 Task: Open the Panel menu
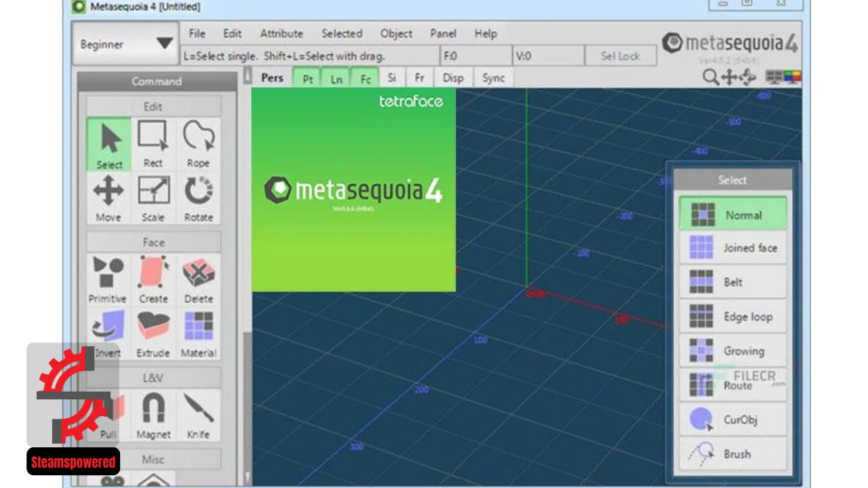point(443,33)
